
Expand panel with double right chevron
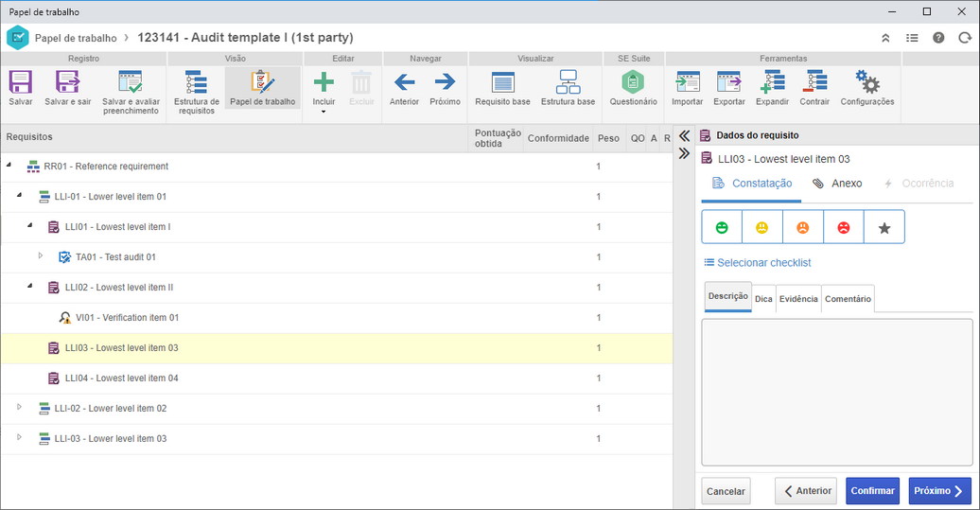click(684, 153)
